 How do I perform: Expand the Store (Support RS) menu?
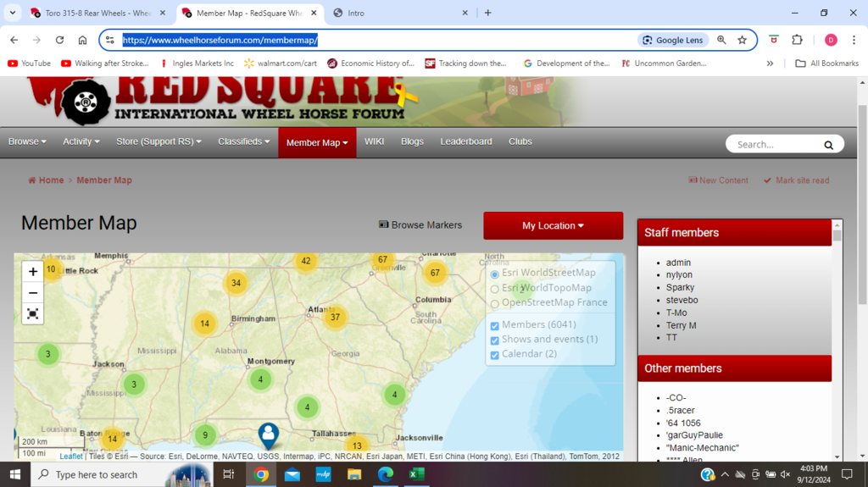point(159,141)
